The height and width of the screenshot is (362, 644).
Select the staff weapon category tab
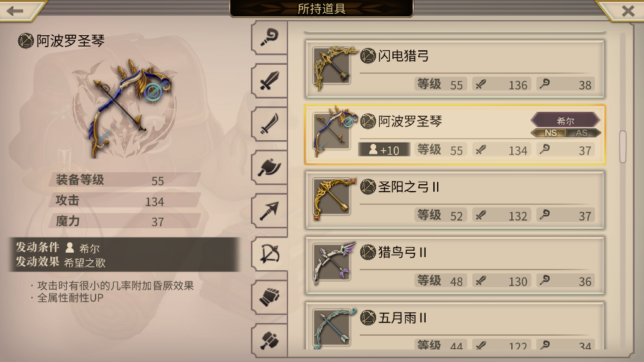[x=269, y=38]
